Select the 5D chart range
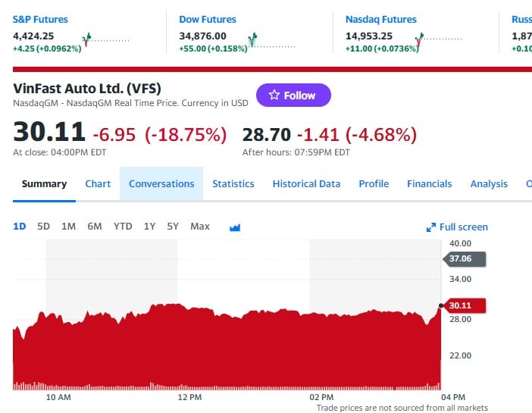This screenshot has width=532, height=413. tap(43, 227)
